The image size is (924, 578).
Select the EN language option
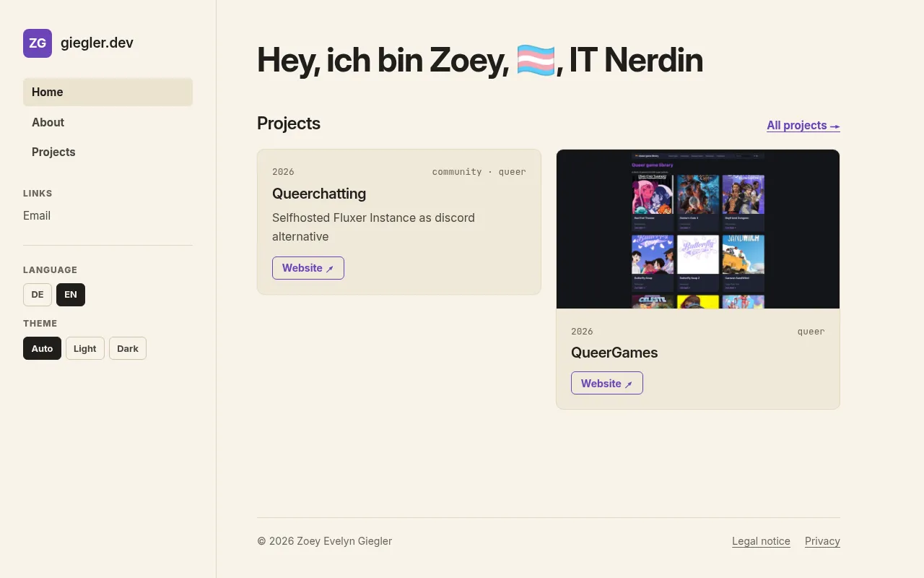(71, 295)
